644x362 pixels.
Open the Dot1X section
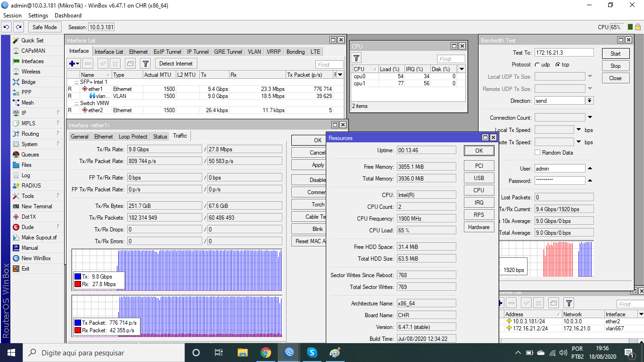[x=28, y=217]
